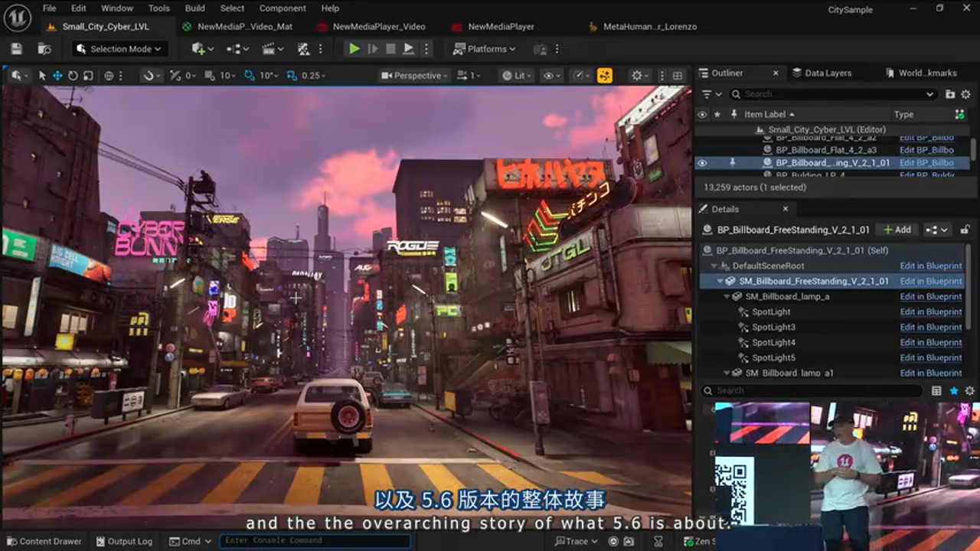Screen dimensions: 980x551
Task: Open the Outliner search filter funnel icon
Action: 706,93
